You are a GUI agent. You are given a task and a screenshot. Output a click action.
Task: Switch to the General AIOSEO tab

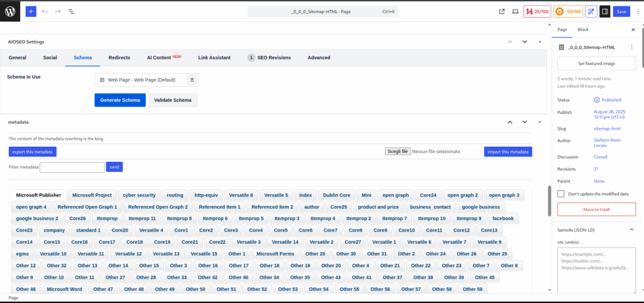click(x=17, y=57)
